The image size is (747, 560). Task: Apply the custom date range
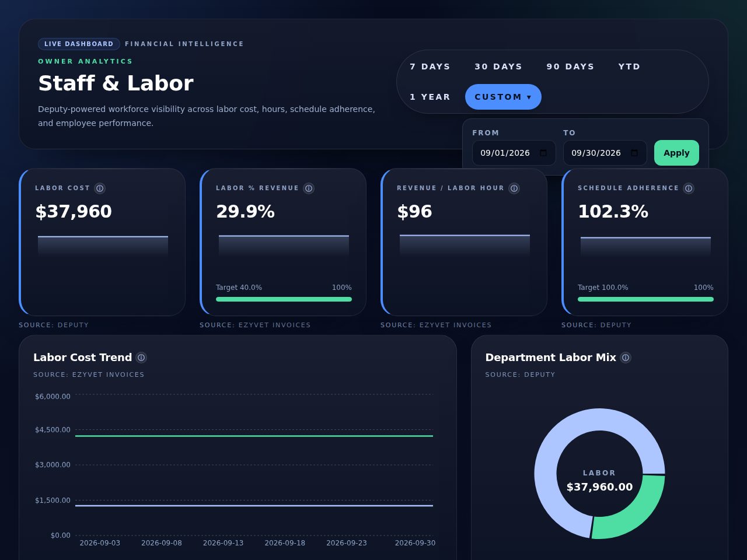click(x=676, y=153)
